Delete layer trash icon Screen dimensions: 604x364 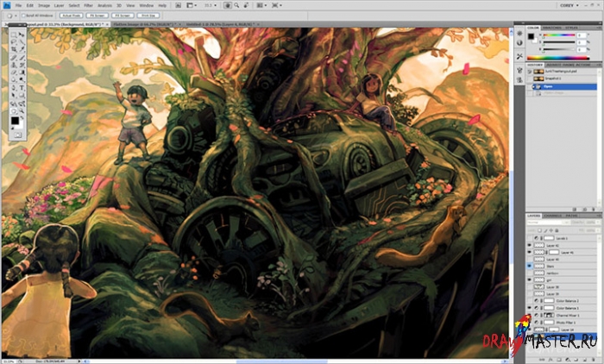pyautogui.click(x=594, y=359)
